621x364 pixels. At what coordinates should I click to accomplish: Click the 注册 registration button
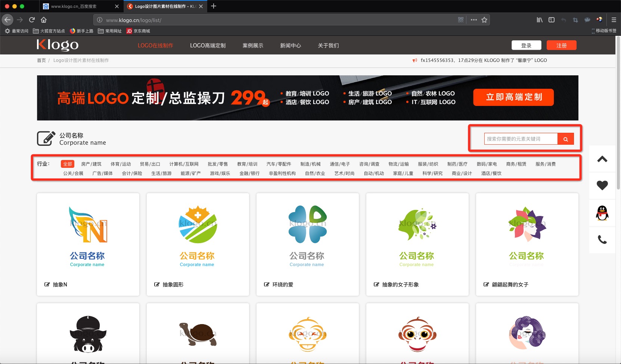click(x=561, y=45)
